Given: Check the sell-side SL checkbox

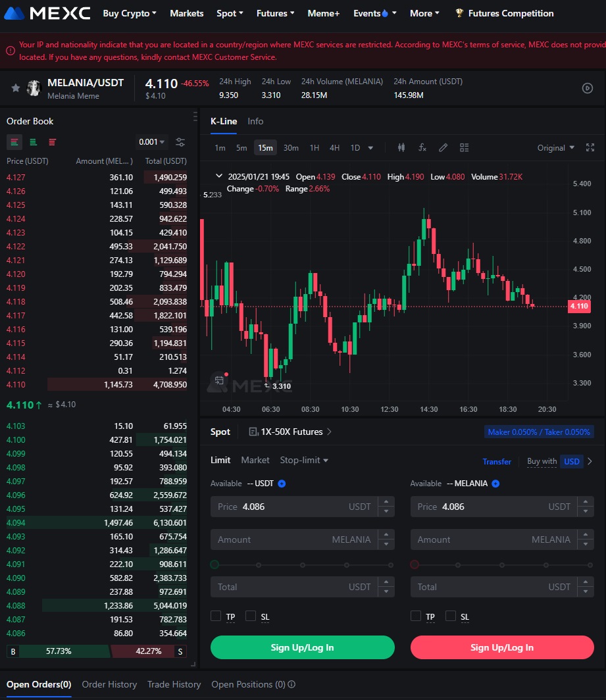Looking at the screenshot, I should point(451,616).
